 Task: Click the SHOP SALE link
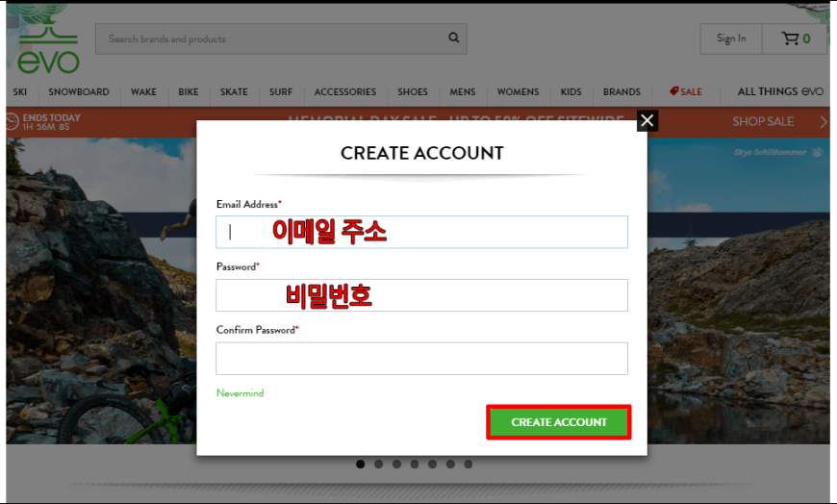click(x=763, y=121)
